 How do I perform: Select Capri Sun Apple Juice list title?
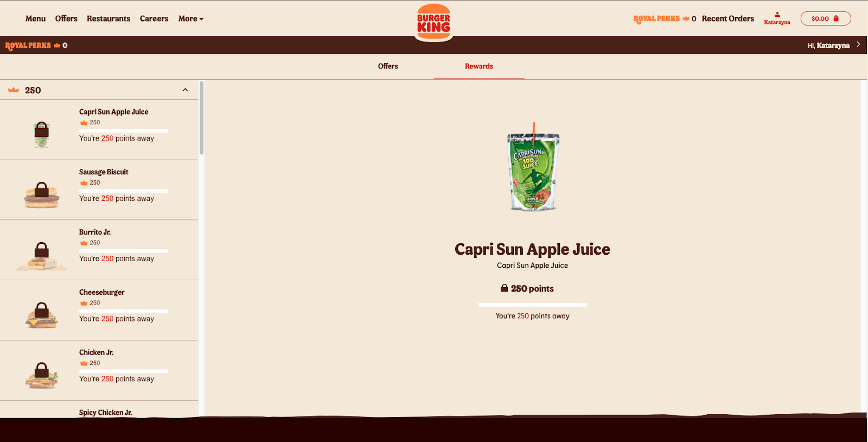113,112
